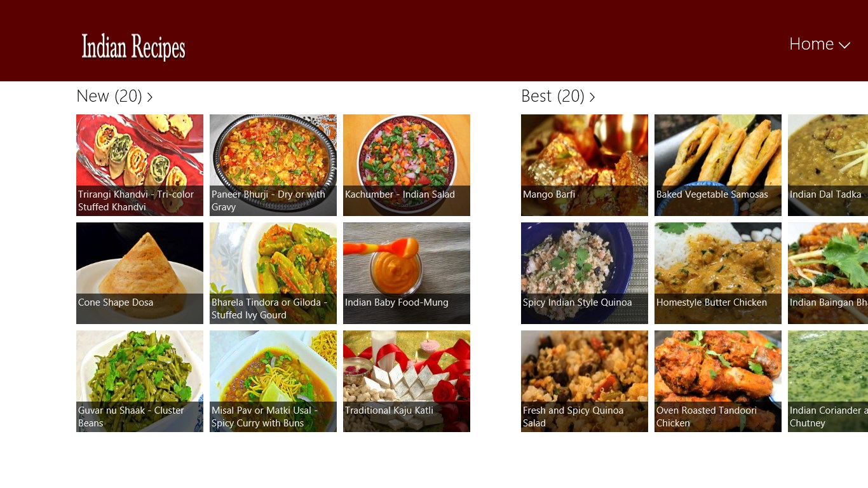Open Spicy Indian Style Quinoa
Screen dimensions: 868x488
click(585, 273)
